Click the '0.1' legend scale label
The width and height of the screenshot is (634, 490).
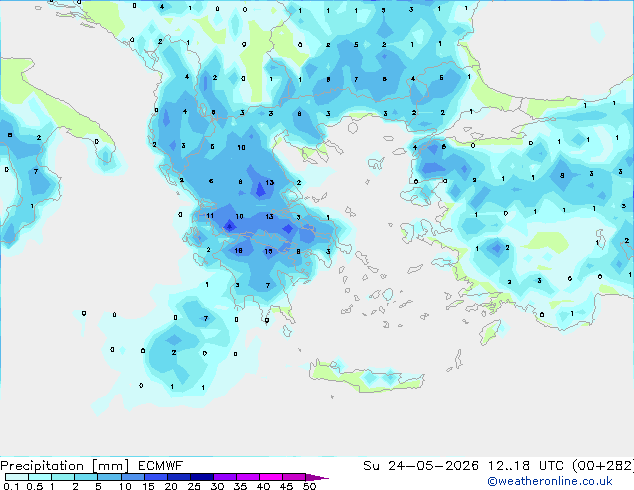(x=11, y=486)
